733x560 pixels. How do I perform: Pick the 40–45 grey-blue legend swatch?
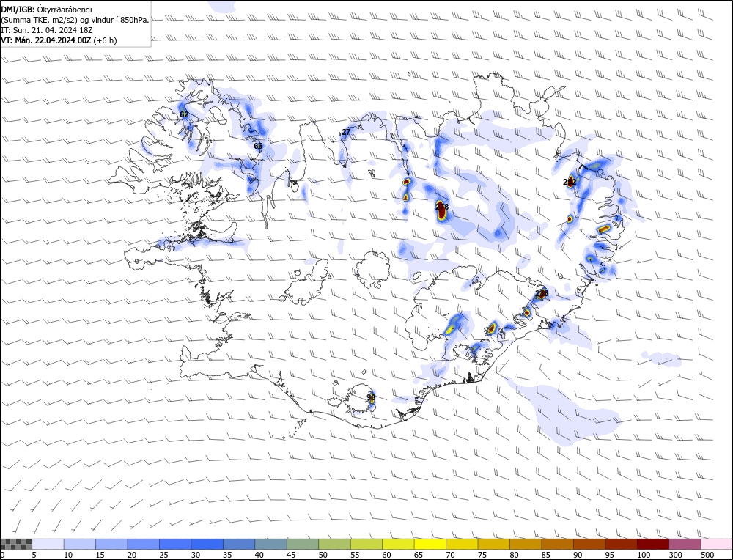pos(270,544)
